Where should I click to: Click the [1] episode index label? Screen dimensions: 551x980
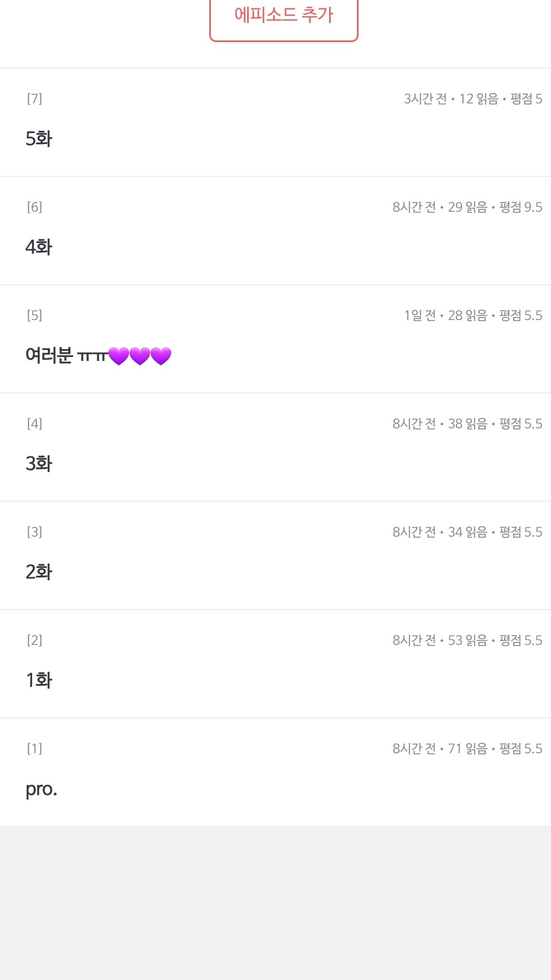click(35, 749)
